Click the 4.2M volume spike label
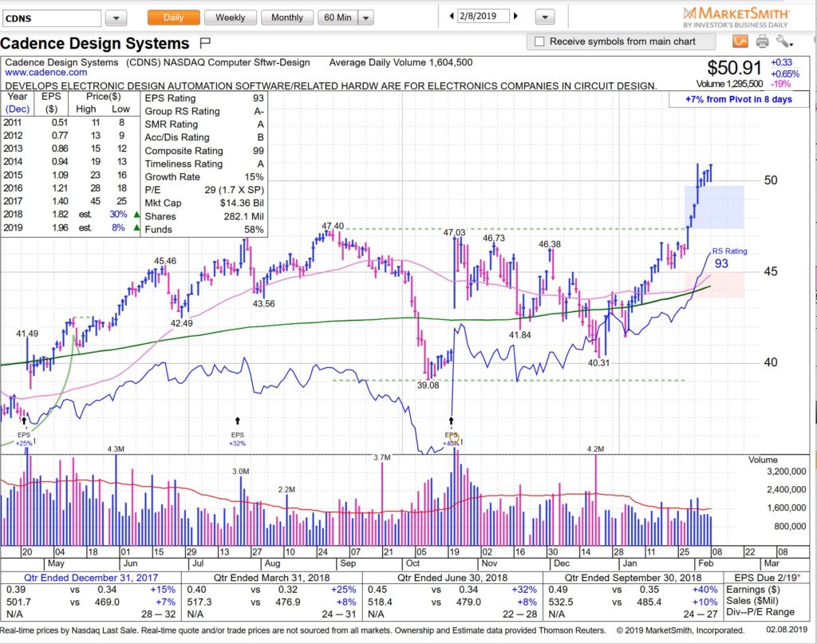 pyautogui.click(x=595, y=448)
